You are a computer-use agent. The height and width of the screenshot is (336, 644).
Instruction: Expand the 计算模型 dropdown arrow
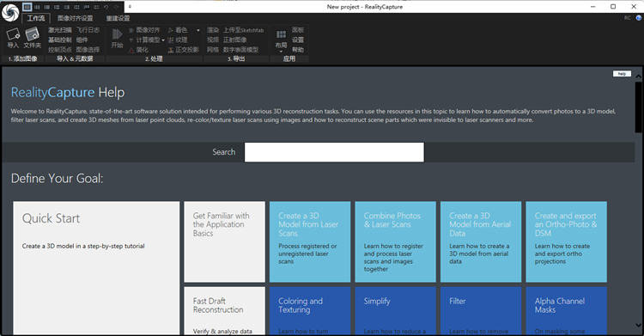[x=163, y=40]
